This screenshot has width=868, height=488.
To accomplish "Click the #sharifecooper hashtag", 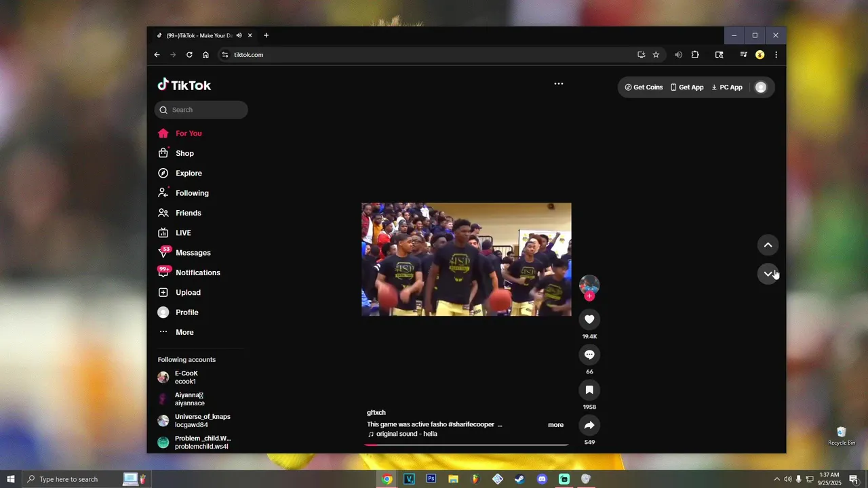I will (x=471, y=424).
